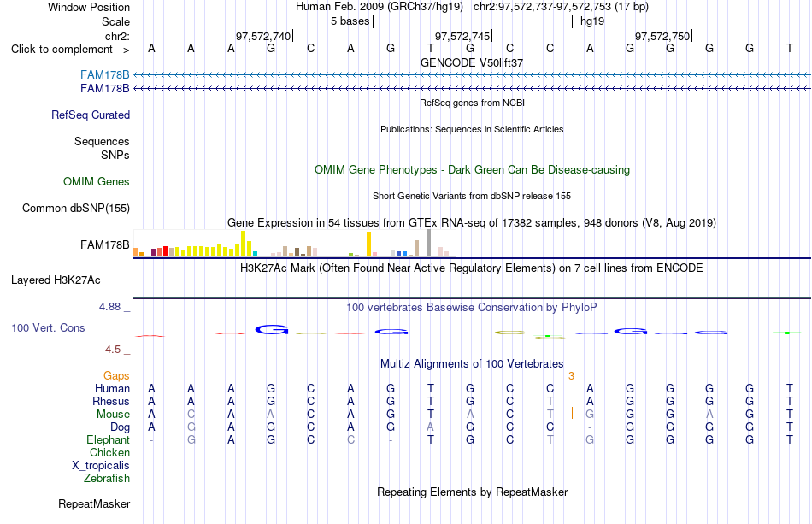Click the orange insertion tick in the Mouse row
This screenshot has width=812, height=524.
pyautogui.click(x=572, y=413)
